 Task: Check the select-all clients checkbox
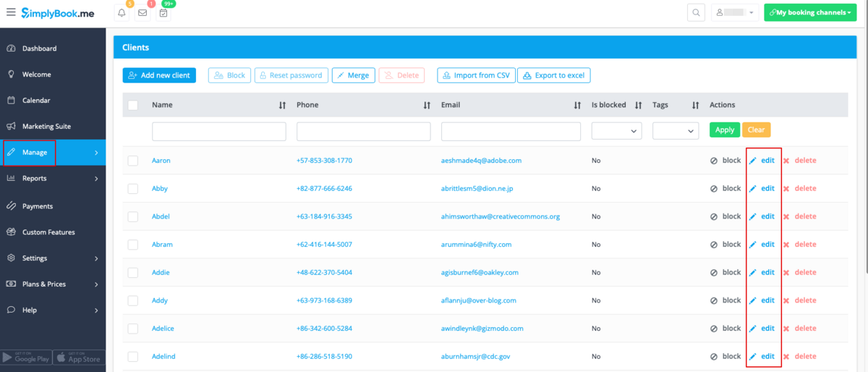click(133, 106)
